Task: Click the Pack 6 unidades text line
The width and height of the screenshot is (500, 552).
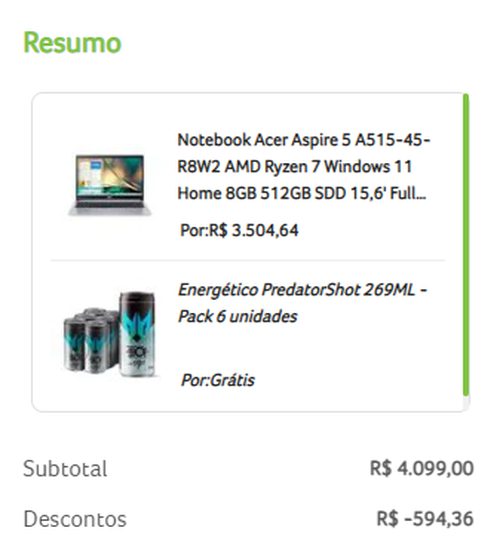Action: point(238,316)
